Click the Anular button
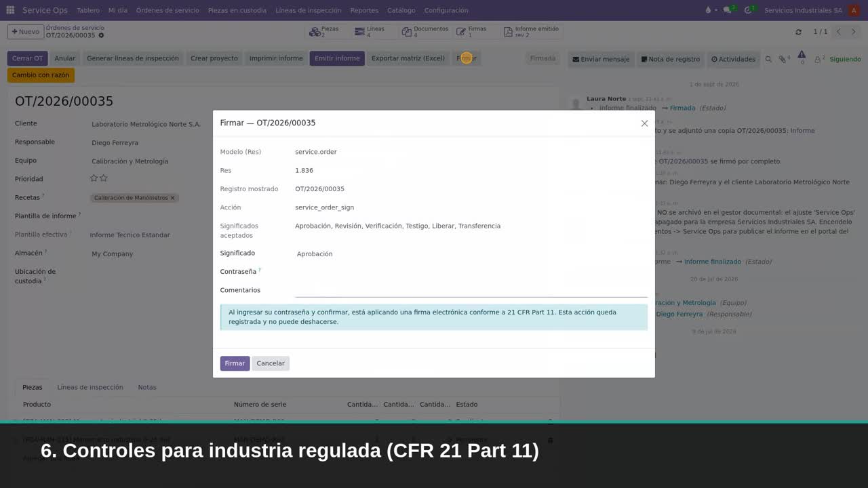This screenshot has width=868, height=488. (x=65, y=58)
